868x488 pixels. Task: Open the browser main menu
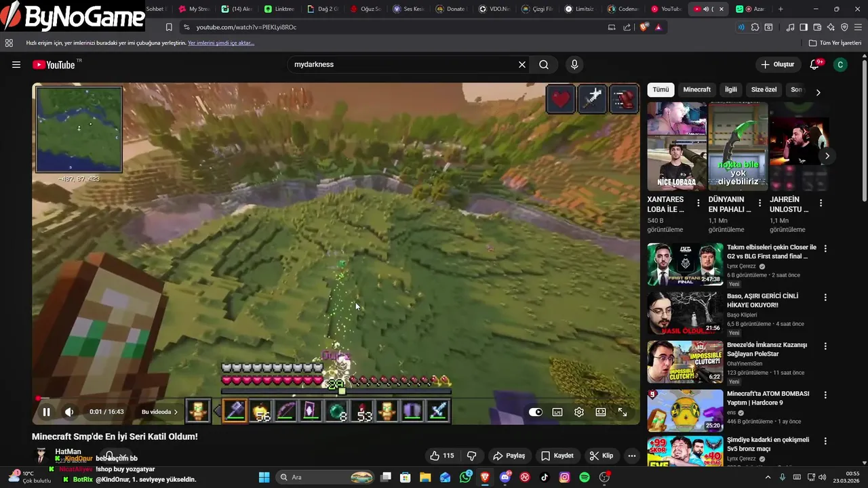(859, 27)
